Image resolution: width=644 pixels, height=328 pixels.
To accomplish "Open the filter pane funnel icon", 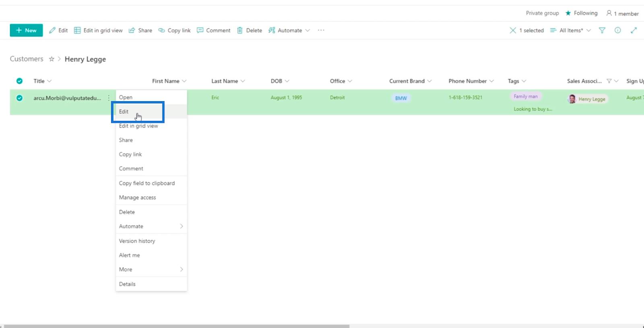I will pyautogui.click(x=602, y=30).
